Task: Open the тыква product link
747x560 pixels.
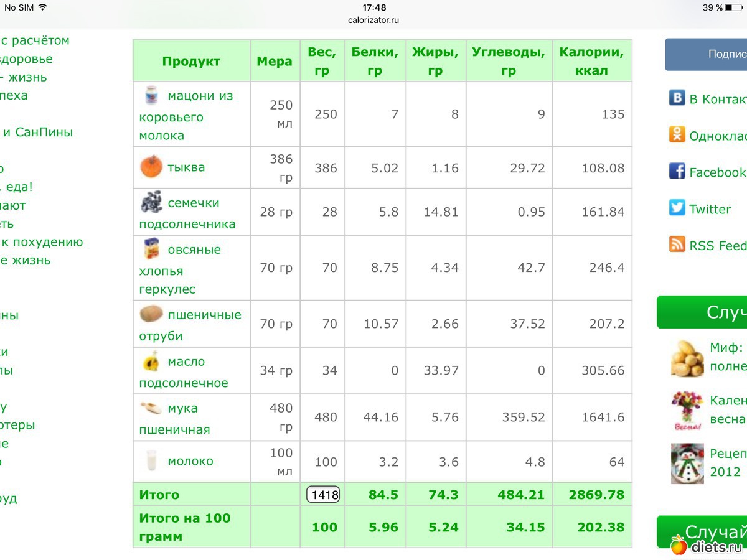Action: click(186, 167)
